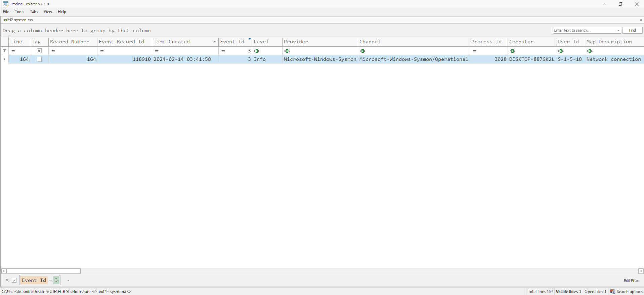
Task: Click the horizontal scrollbar thumb
Action: (44, 271)
